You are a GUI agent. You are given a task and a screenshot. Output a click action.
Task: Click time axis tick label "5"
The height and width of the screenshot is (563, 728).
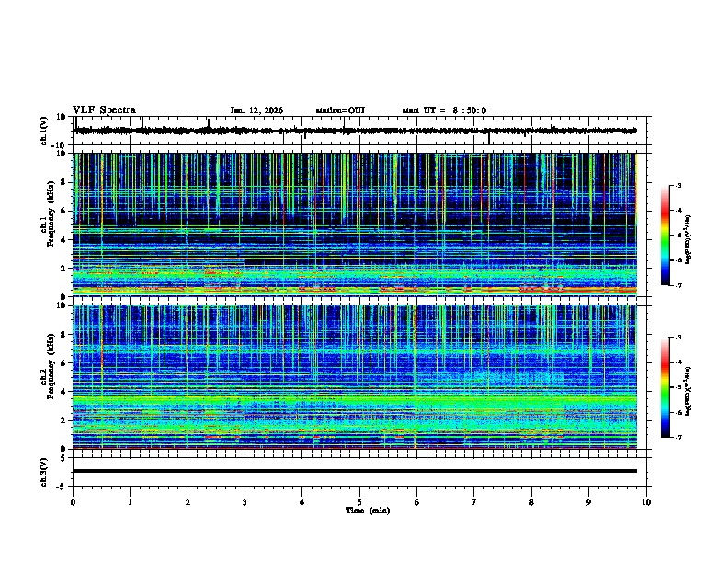click(x=359, y=502)
